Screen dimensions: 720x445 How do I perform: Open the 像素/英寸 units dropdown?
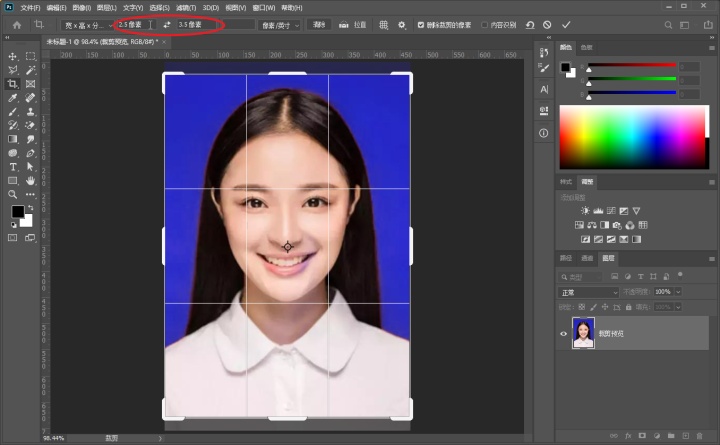click(279, 24)
